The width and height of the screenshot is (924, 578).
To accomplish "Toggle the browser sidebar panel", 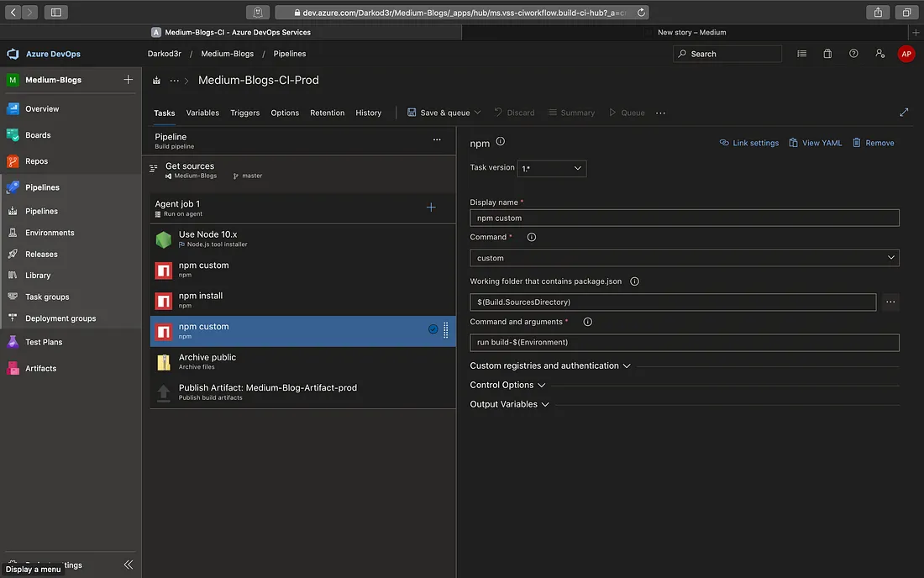I will 56,13.
